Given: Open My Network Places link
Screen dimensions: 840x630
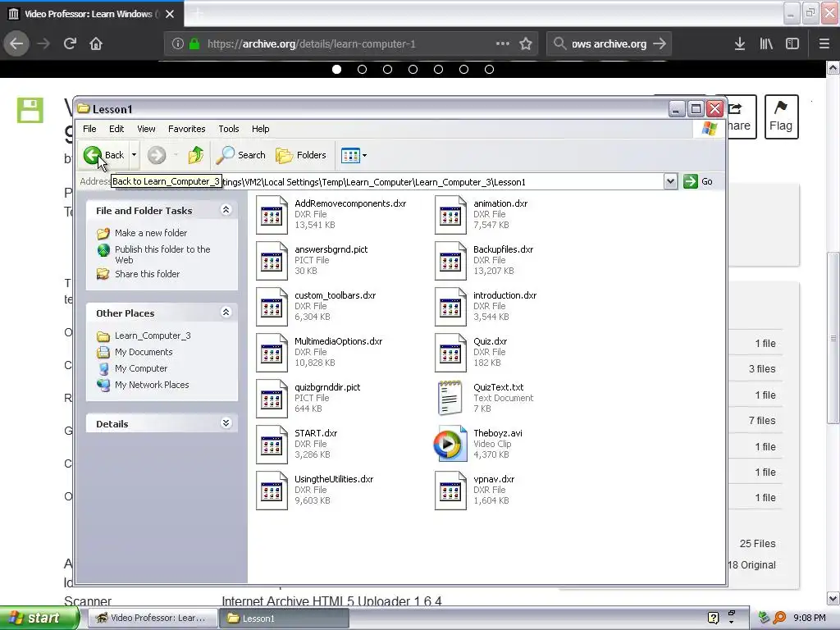Looking at the screenshot, I should (x=152, y=385).
